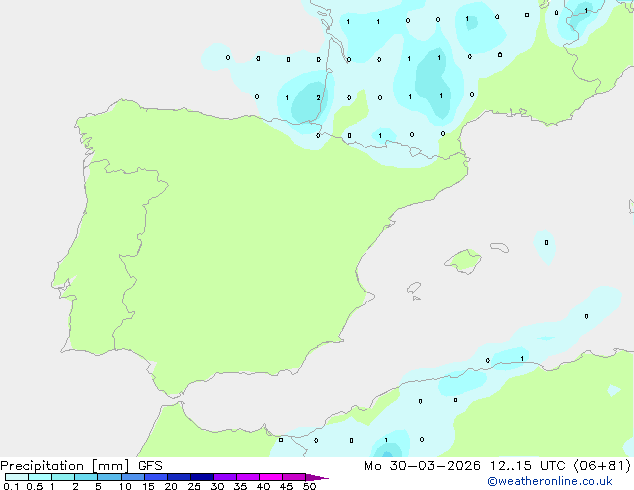This screenshot has height=490, width=634.
Task: Click the "25" legend scale label
Action: point(194,486)
